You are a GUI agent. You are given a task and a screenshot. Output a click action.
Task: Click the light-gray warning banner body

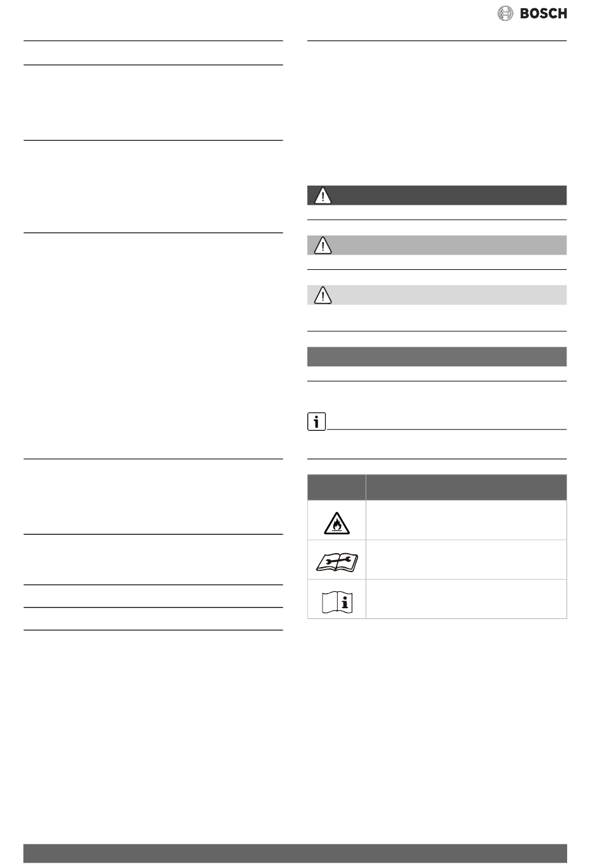437,295
